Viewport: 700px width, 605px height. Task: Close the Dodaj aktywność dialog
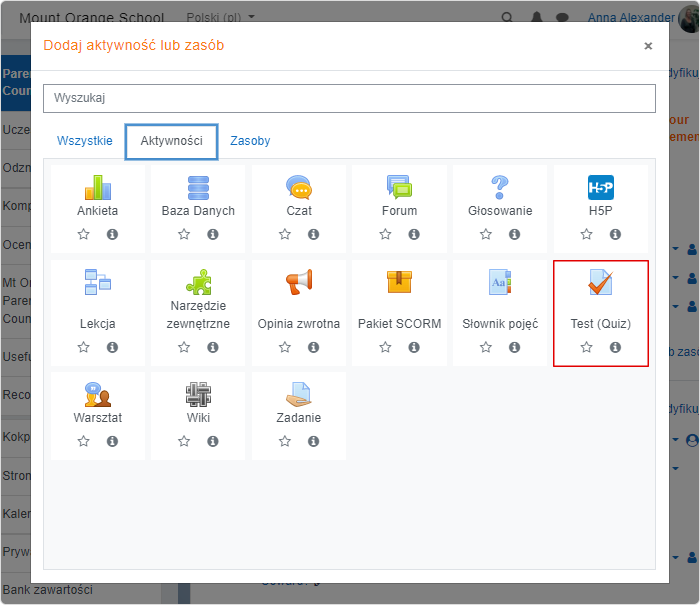coord(648,46)
